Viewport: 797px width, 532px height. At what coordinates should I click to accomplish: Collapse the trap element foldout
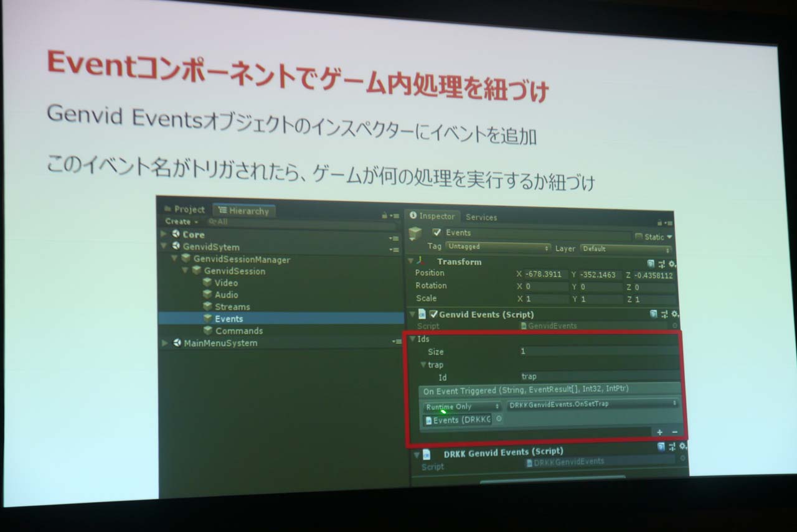(423, 365)
